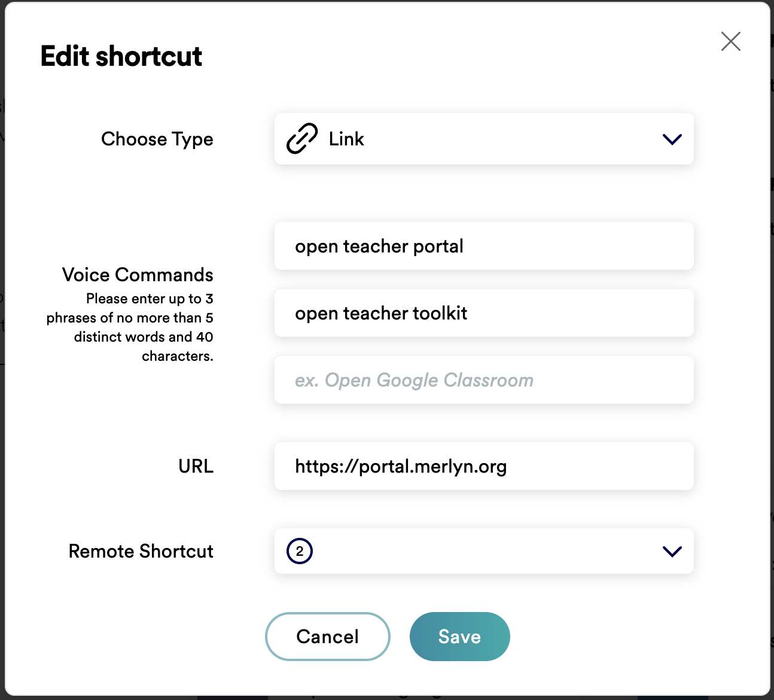Viewport: 774px width, 700px height.
Task: Click the Link text inside the type selector
Action: (346, 139)
